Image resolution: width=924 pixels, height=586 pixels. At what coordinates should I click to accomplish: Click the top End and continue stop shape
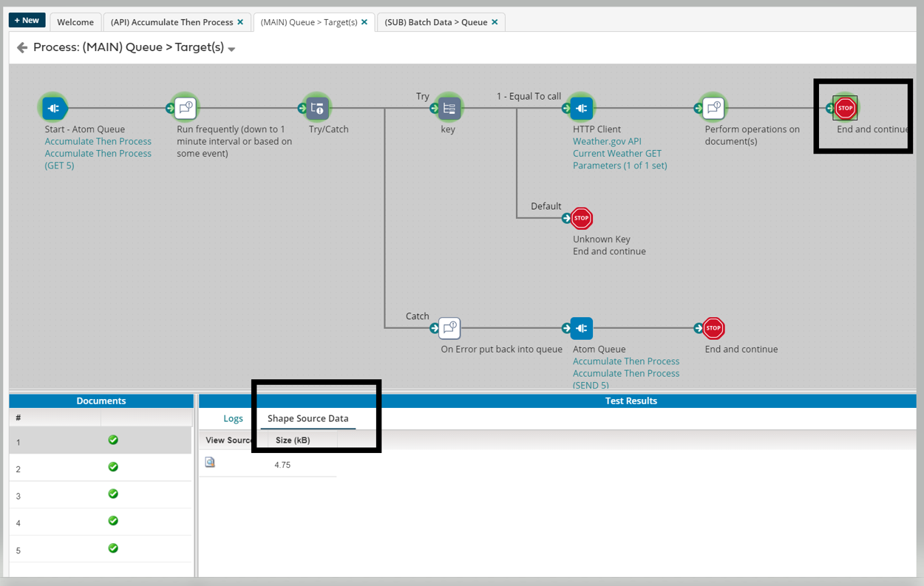(845, 108)
